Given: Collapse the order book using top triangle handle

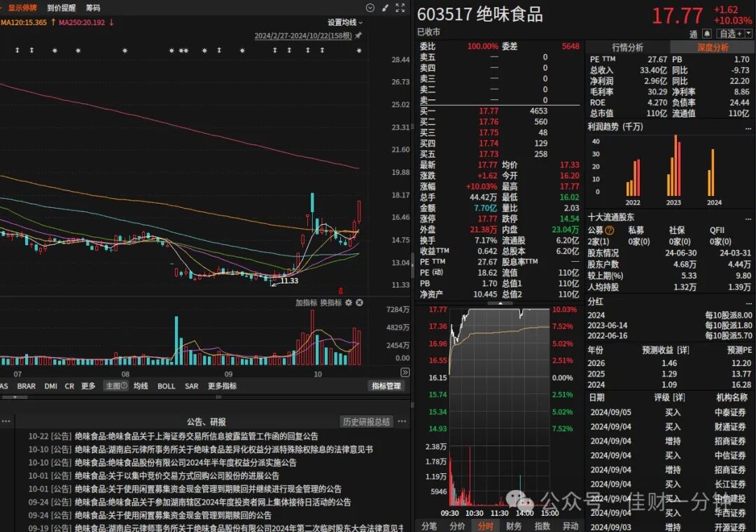Looking at the screenshot, I should tap(500, 303).
